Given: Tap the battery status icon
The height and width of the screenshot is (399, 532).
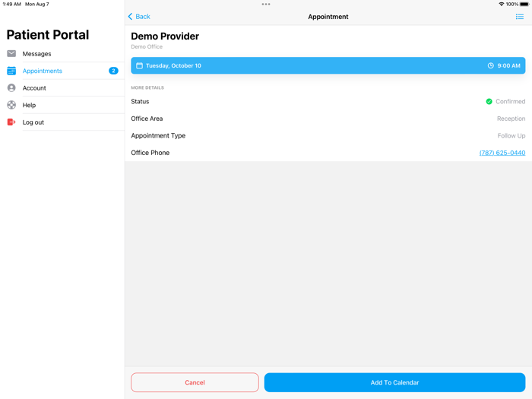Looking at the screenshot, I should (524, 4).
